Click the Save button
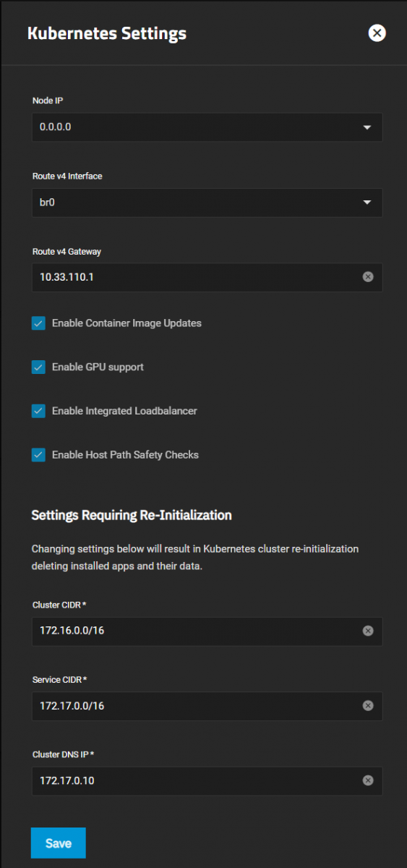The height and width of the screenshot is (868, 407). 59,843
